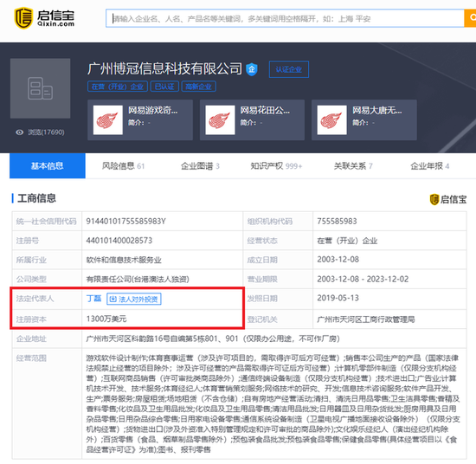Click establishment date 2003-12-08
The image size is (476, 464).
pyautogui.click(x=338, y=260)
